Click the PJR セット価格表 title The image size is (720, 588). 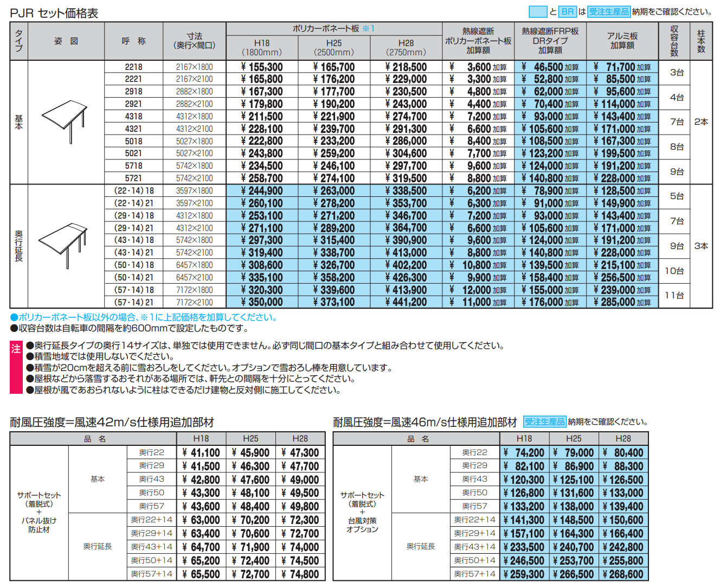54,13
